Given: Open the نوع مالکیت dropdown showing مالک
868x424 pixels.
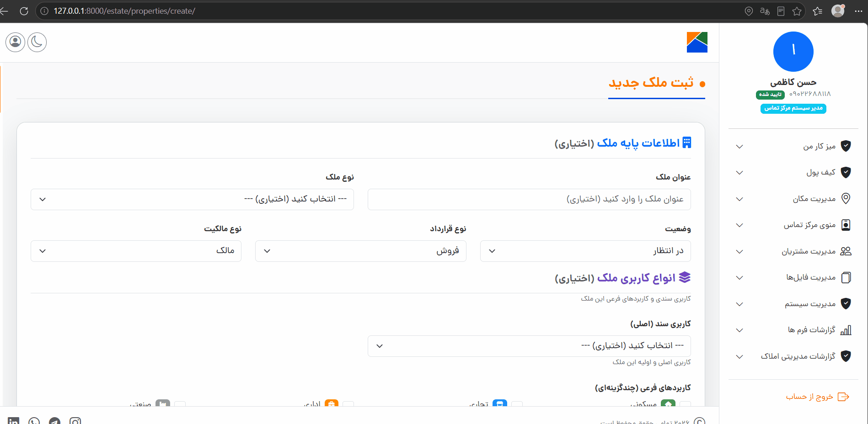Looking at the screenshot, I should (x=136, y=251).
